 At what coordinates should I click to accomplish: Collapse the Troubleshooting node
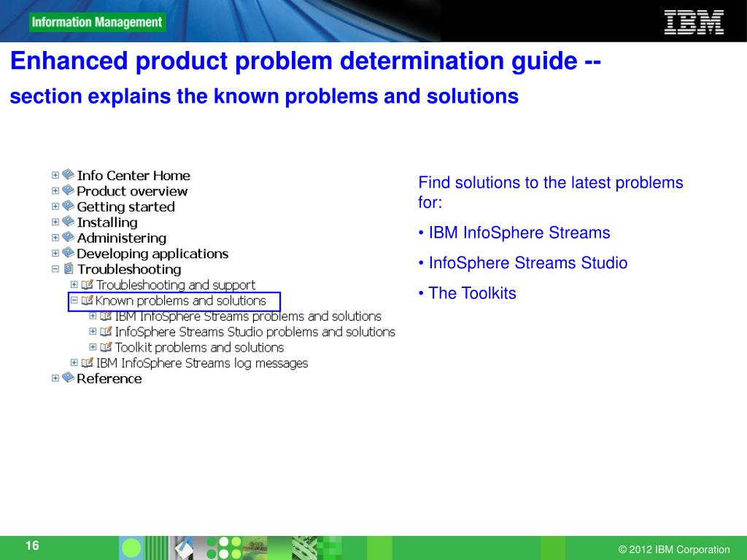point(55,269)
